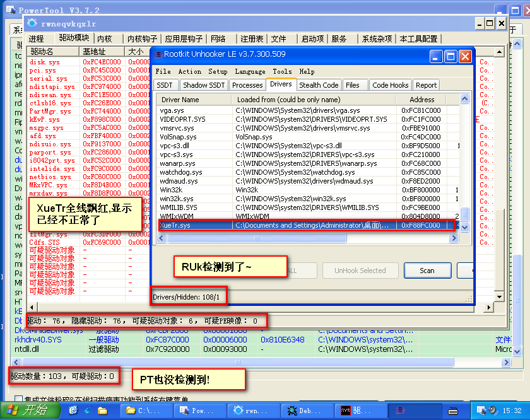Open the folder quick launch icon
Viewport: 530px width, 420px height.
(102, 411)
